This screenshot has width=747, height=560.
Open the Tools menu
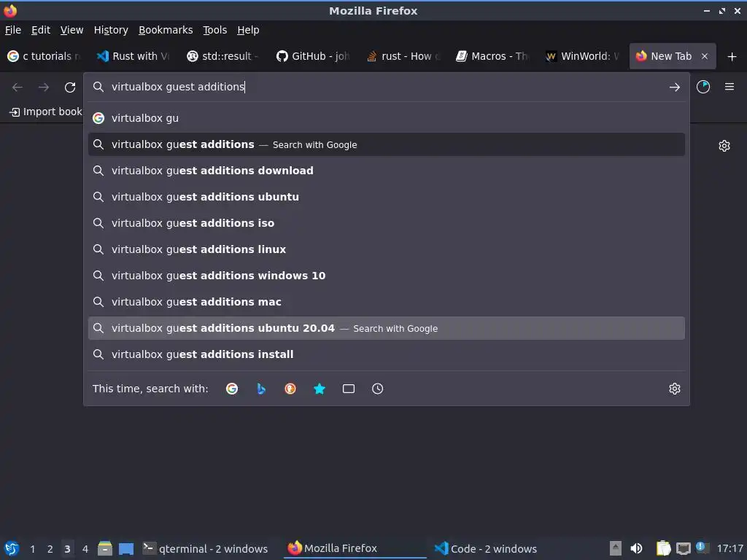click(x=215, y=30)
